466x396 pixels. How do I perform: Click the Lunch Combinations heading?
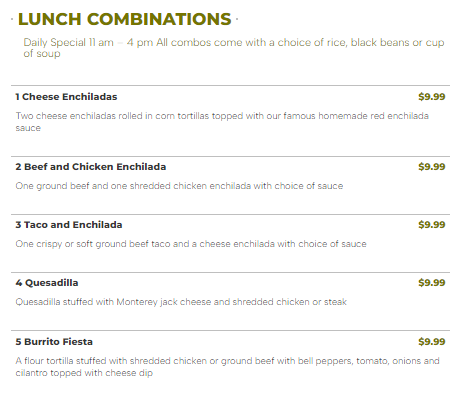pos(124,19)
